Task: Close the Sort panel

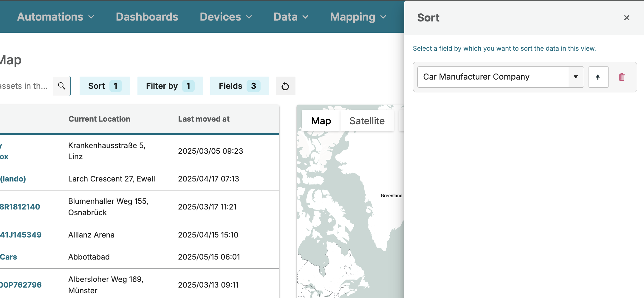Action: coord(626,18)
